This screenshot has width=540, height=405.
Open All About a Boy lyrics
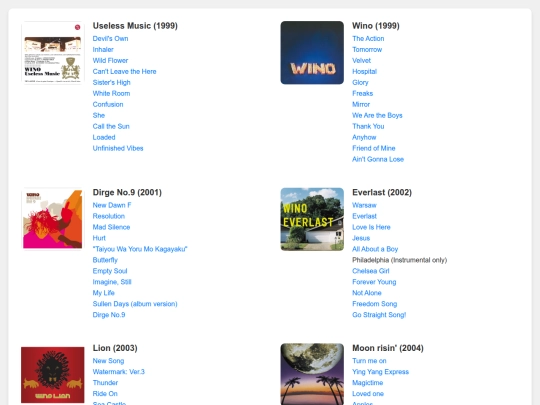(375, 249)
